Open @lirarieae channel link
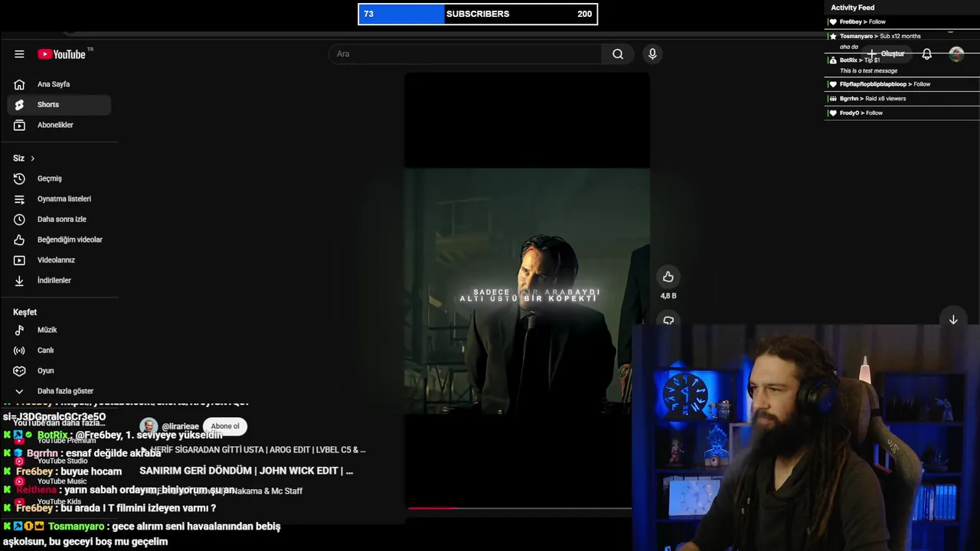Image resolution: width=980 pixels, height=551 pixels. pyautogui.click(x=180, y=426)
